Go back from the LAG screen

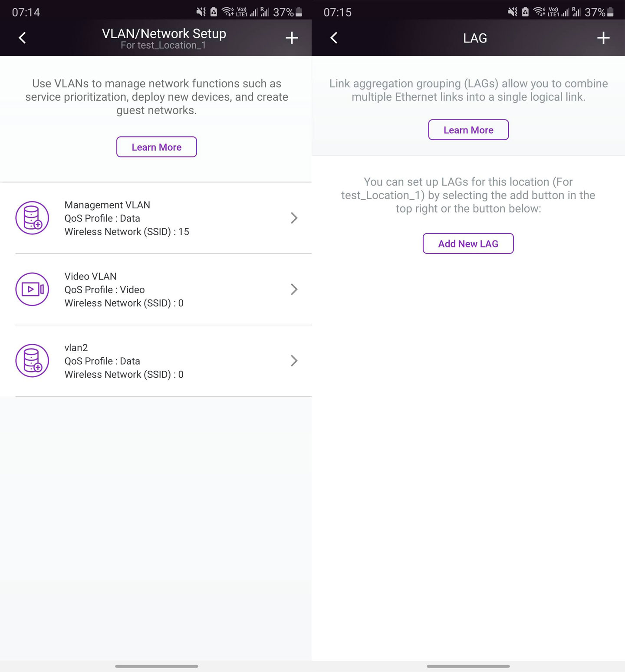(x=334, y=38)
